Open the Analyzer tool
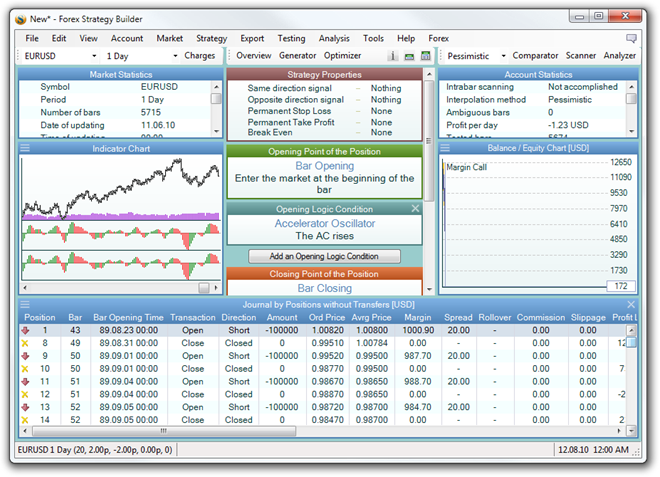Screen dimensions: 660x477 point(620,56)
